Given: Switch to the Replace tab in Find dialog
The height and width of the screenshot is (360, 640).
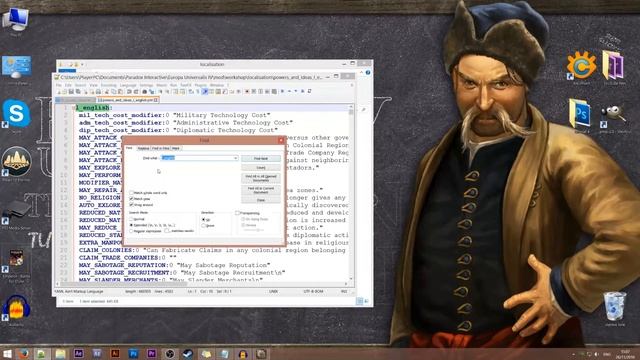Looking at the screenshot, I should coord(143,148).
